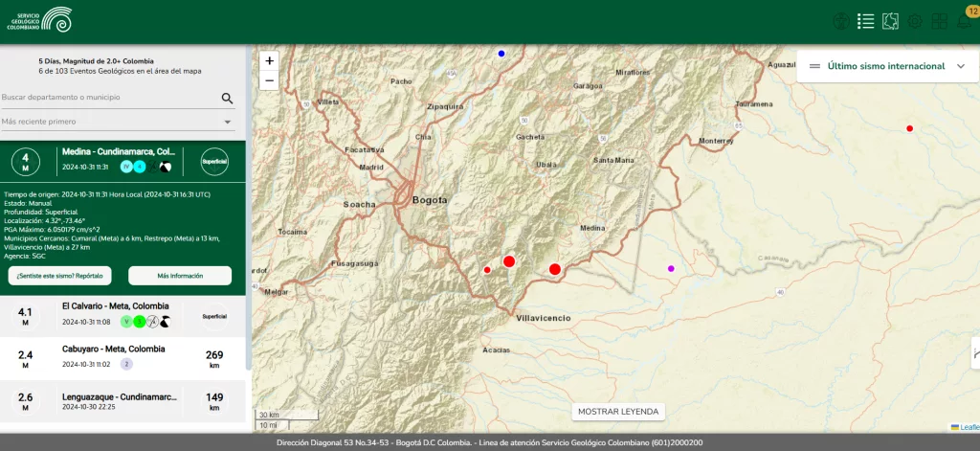The height and width of the screenshot is (451, 980).
Task: Click the purple earthquake marker on map
Action: [671, 268]
